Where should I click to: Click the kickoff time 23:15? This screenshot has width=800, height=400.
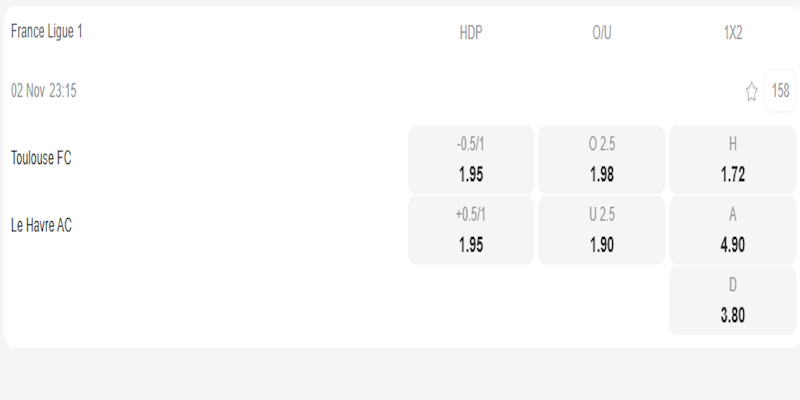pyautogui.click(x=63, y=91)
